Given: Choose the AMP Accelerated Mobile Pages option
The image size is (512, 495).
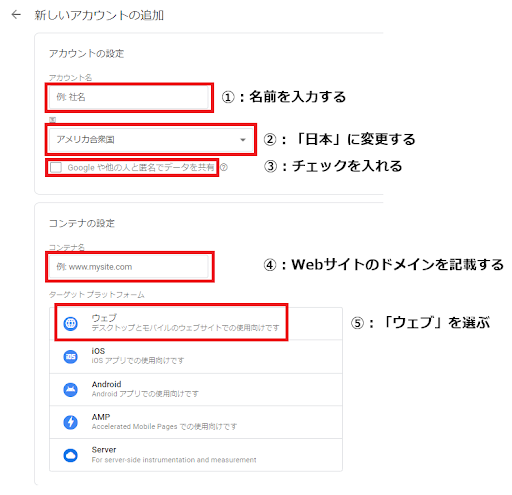Looking at the screenshot, I should tap(196, 422).
